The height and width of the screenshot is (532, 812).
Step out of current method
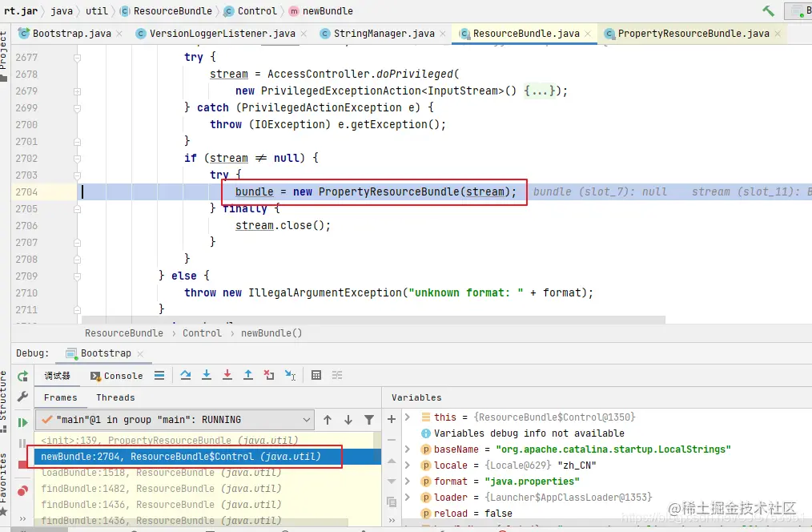point(248,376)
